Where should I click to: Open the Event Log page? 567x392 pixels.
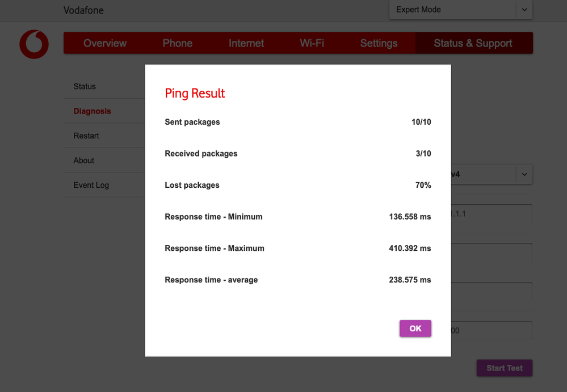pyautogui.click(x=91, y=184)
